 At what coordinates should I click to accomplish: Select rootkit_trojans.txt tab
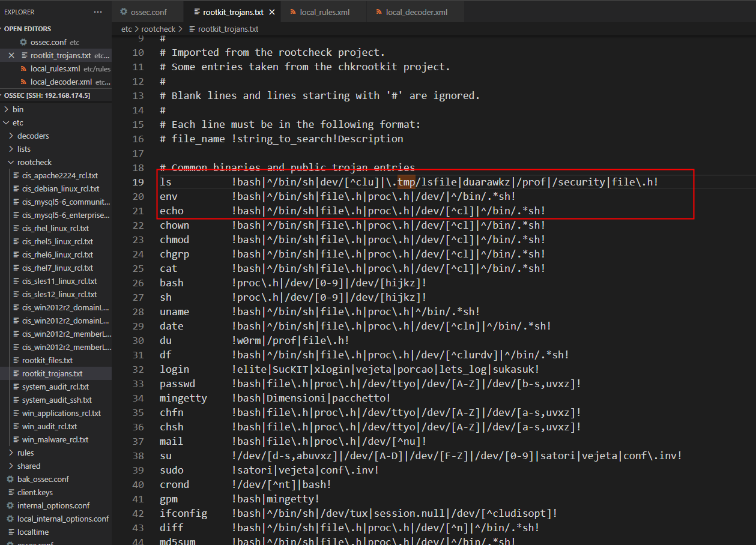(x=234, y=12)
